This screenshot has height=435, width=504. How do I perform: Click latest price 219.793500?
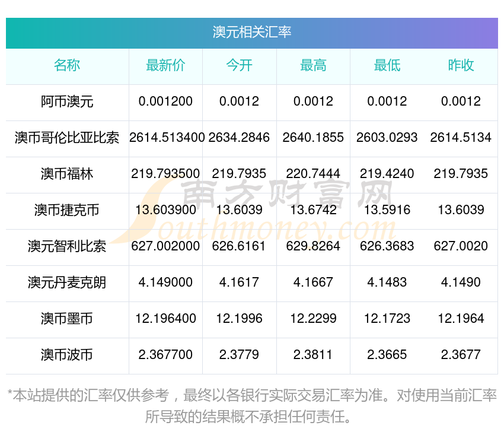pyautogui.click(x=165, y=174)
